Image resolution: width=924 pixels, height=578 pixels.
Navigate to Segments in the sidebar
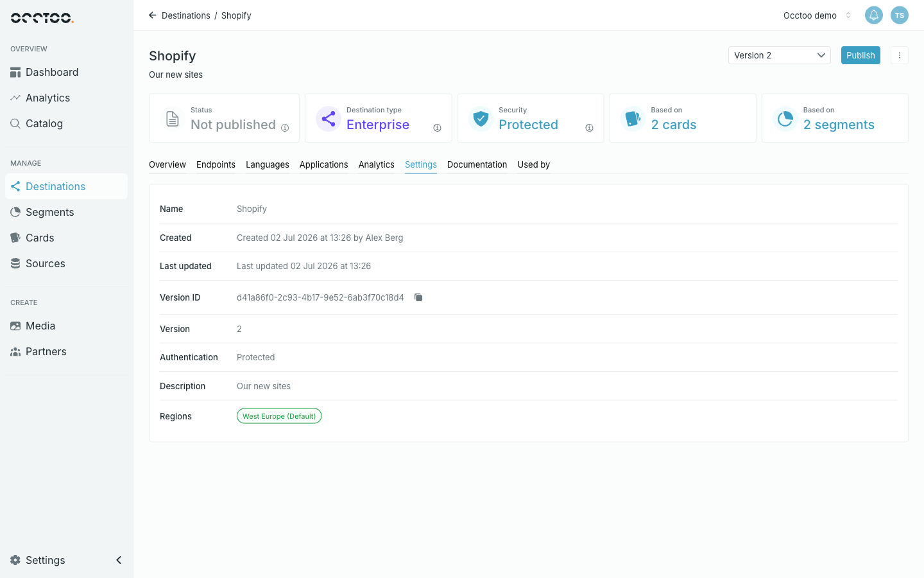[67, 213]
